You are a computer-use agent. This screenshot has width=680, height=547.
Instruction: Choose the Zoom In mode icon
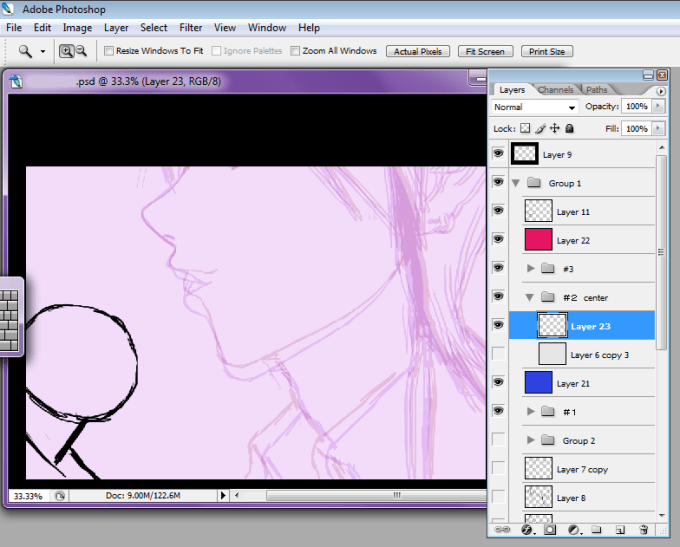[66, 51]
